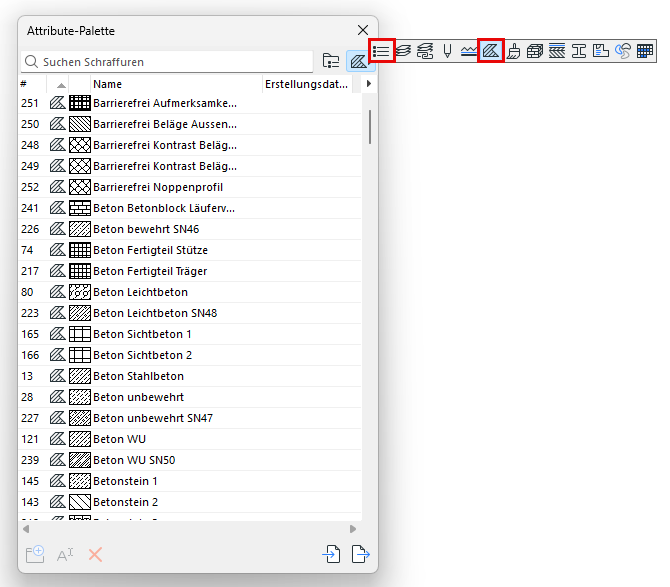Viewport: 670px width, 587px height.
Task: Click horizontal scrollbar right arrow
Action: coord(353,529)
